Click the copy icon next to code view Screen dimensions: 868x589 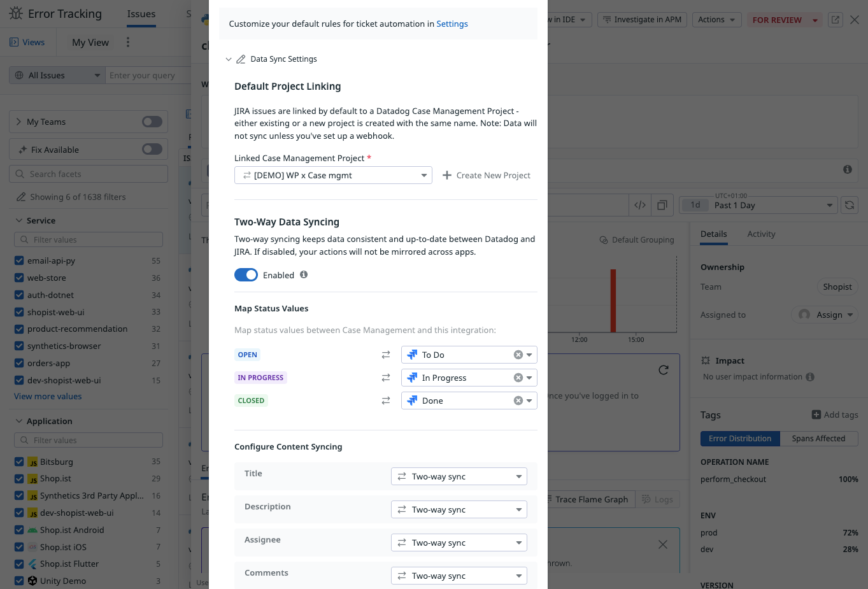coord(662,205)
